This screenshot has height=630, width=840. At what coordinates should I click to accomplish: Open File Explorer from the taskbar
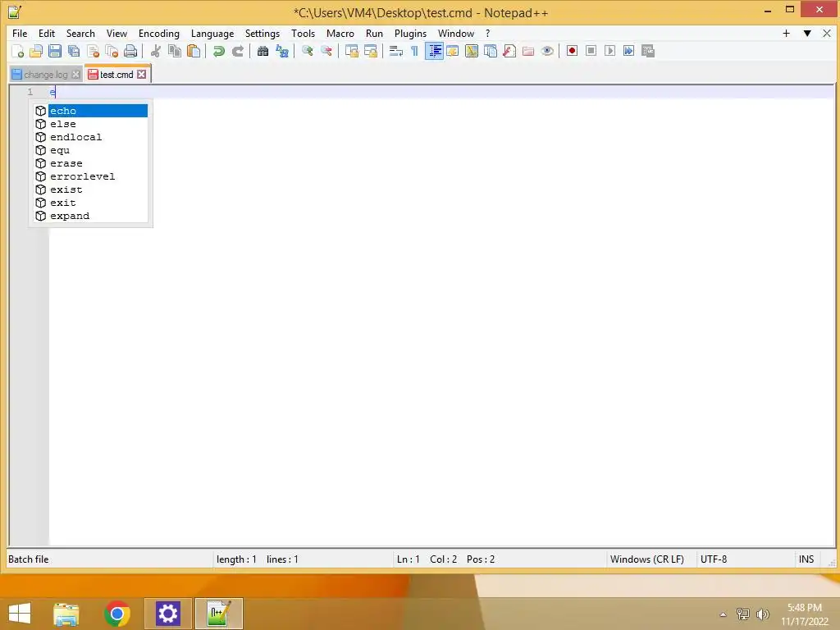pyautogui.click(x=66, y=614)
